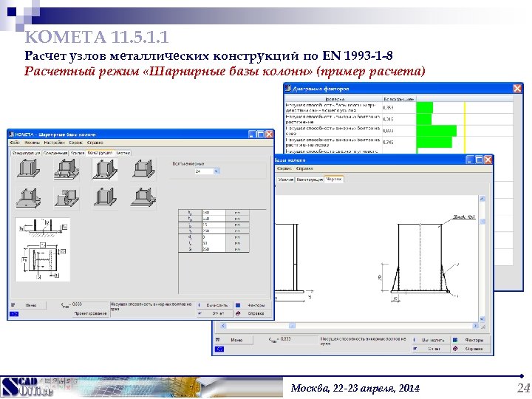The height and width of the screenshot is (399, 532).
Task: Click scroll up arrow of drawing vertical scrollbar
Action: point(482,199)
